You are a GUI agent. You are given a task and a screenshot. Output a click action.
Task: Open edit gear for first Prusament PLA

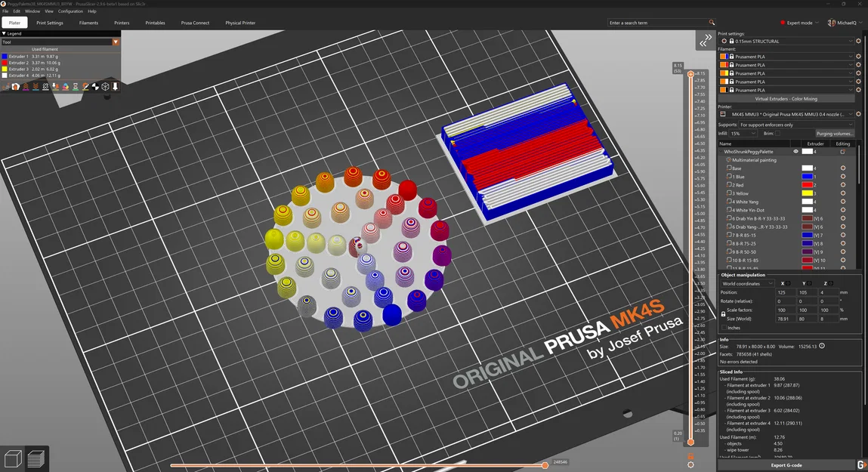click(859, 57)
